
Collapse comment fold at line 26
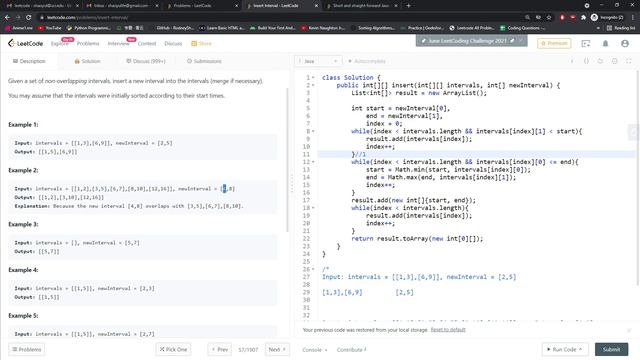[x=313, y=269]
